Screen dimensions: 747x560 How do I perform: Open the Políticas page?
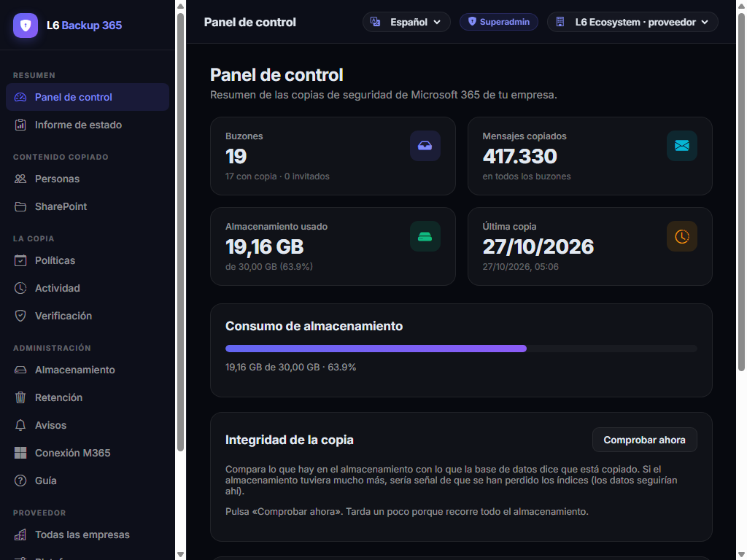click(x=88, y=260)
